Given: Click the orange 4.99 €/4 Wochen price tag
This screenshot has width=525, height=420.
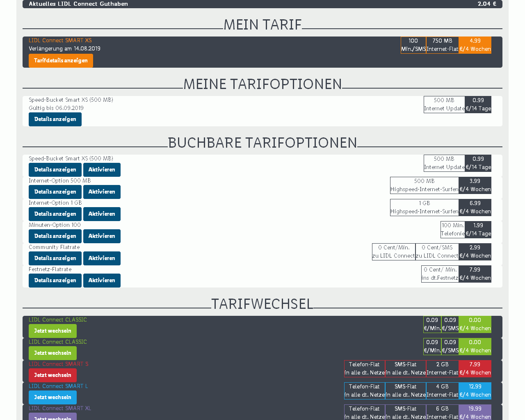Looking at the screenshot, I should pos(475,45).
